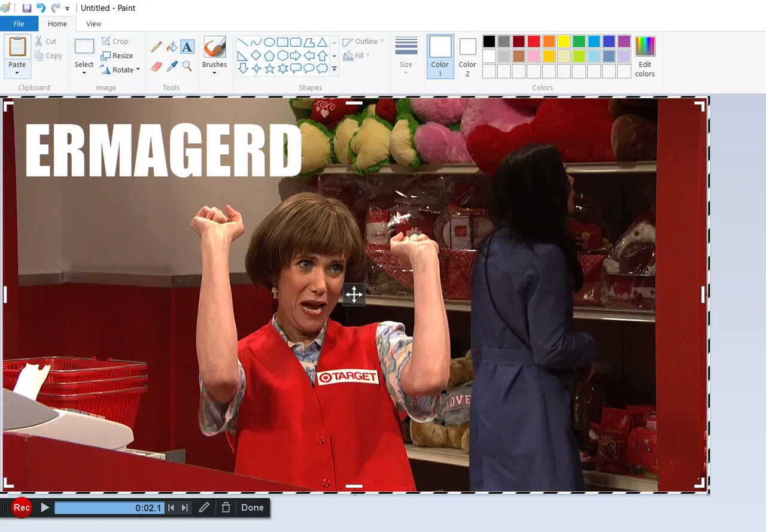Click the Crop button

(115, 41)
